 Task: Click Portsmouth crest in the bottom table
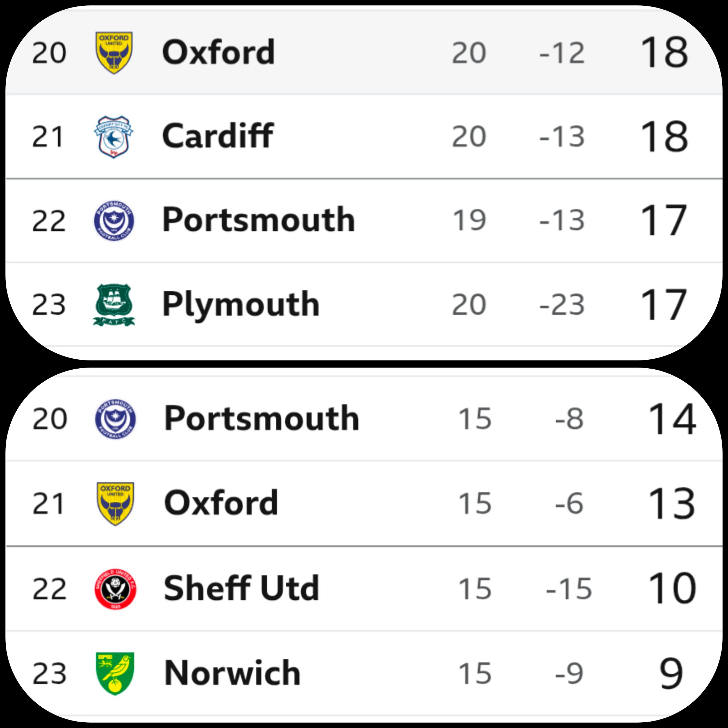115,419
